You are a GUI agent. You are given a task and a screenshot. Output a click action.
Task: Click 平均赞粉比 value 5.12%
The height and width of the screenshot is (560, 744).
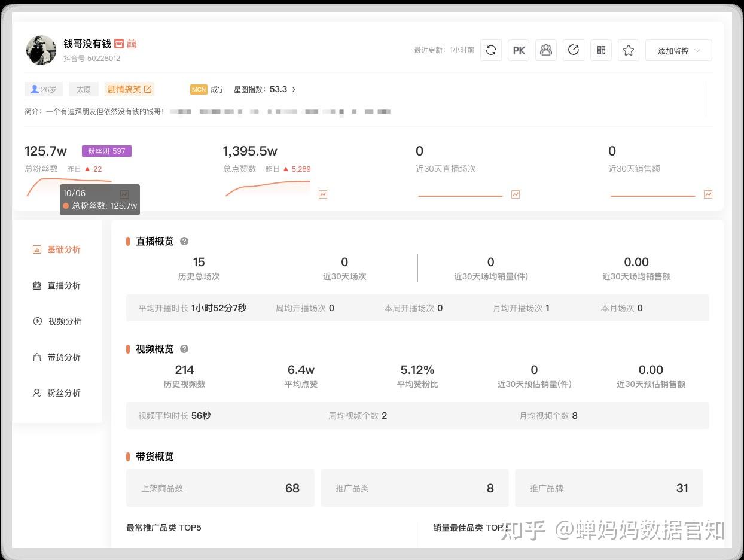click(417, 370)
